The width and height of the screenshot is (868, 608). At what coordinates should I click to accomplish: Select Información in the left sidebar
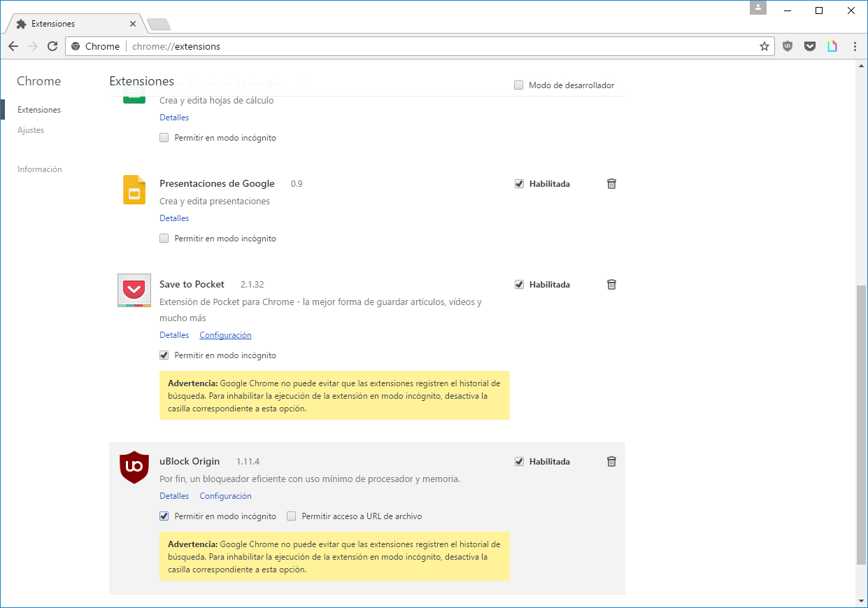tap(40, 169)
